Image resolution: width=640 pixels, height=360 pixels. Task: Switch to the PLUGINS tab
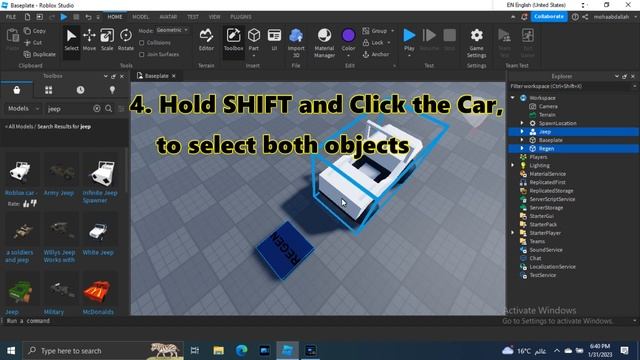click(x=241, y=17)
